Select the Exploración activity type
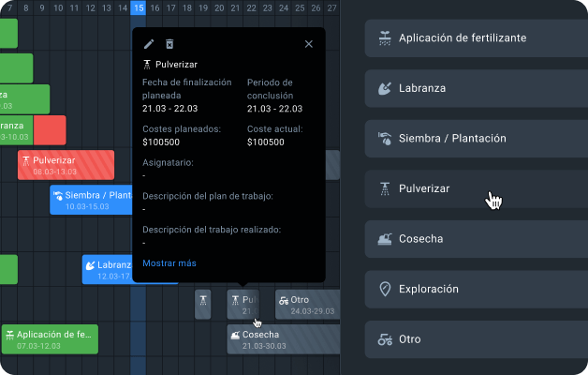The width and height of the screenshot is (588, 375). pyautogui.click(x=477, y=290)
